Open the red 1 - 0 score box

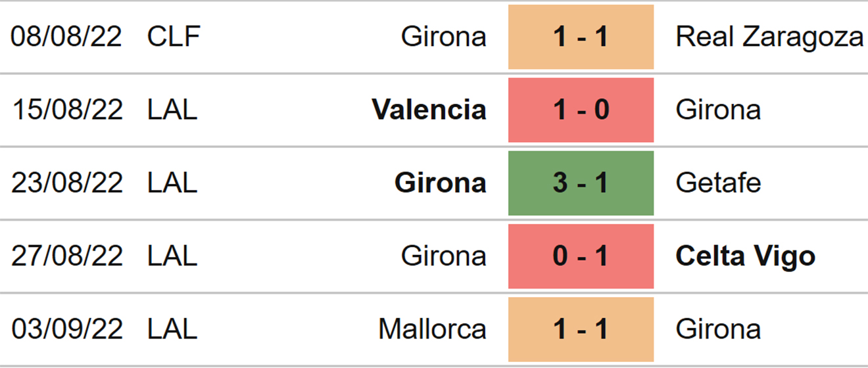[581, 110]
